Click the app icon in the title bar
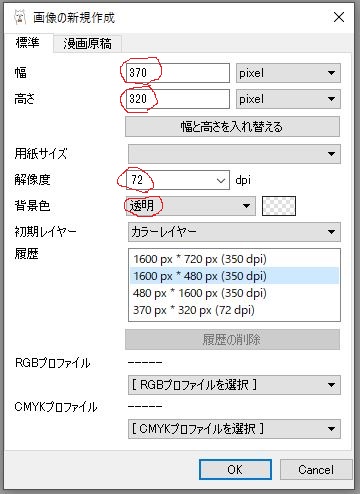360x494 pixels. 20,17
